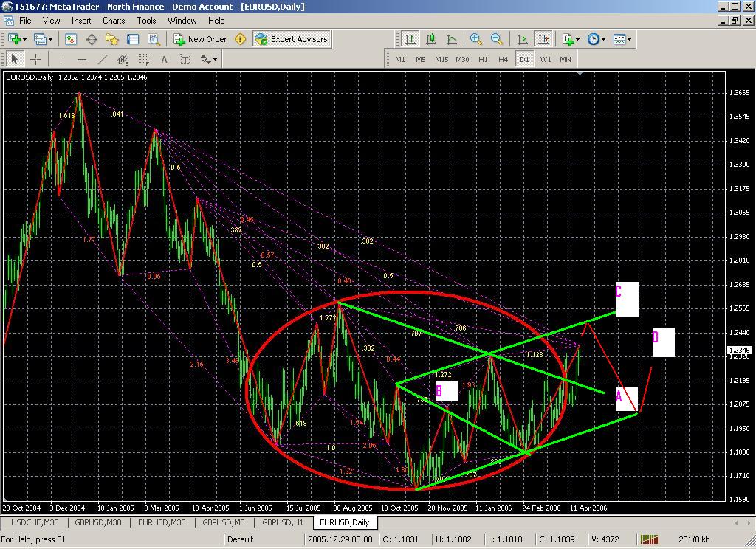The width and height of the screenshot is (756, 549).
Task: Click the connection status bars icon
Action: [649, 539]
